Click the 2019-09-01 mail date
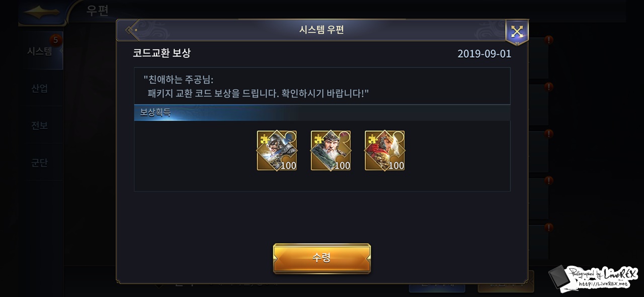The height and width of the screenshot is (297, 644). click(484, 54)
